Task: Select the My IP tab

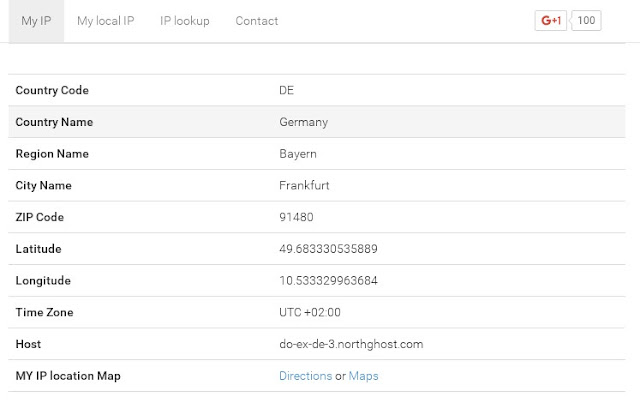Action: [36, 21]
